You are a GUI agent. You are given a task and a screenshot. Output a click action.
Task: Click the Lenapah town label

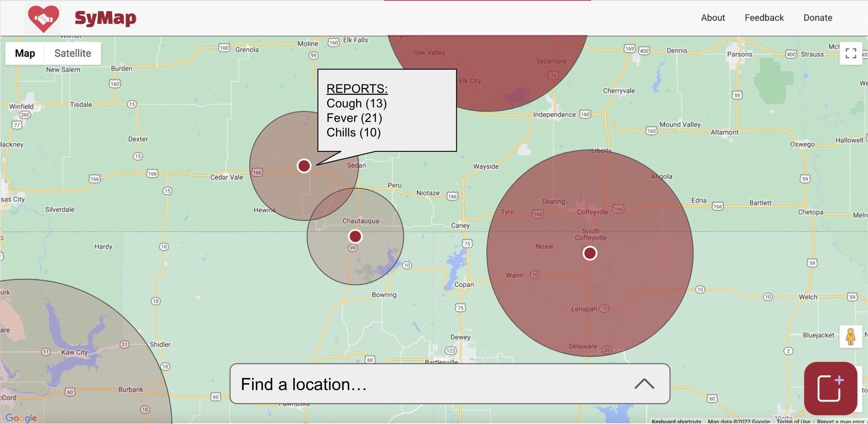584,309
